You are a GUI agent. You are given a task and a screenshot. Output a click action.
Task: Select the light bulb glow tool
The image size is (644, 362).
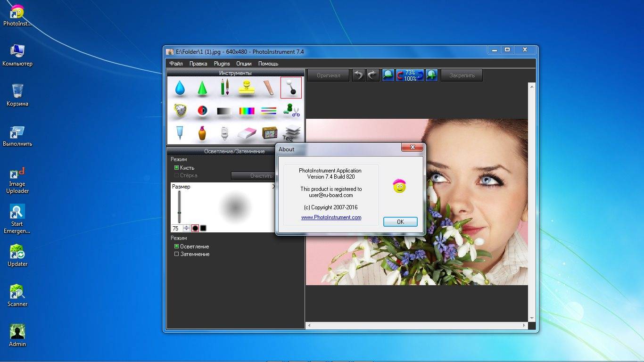click(x=224, y=133)
